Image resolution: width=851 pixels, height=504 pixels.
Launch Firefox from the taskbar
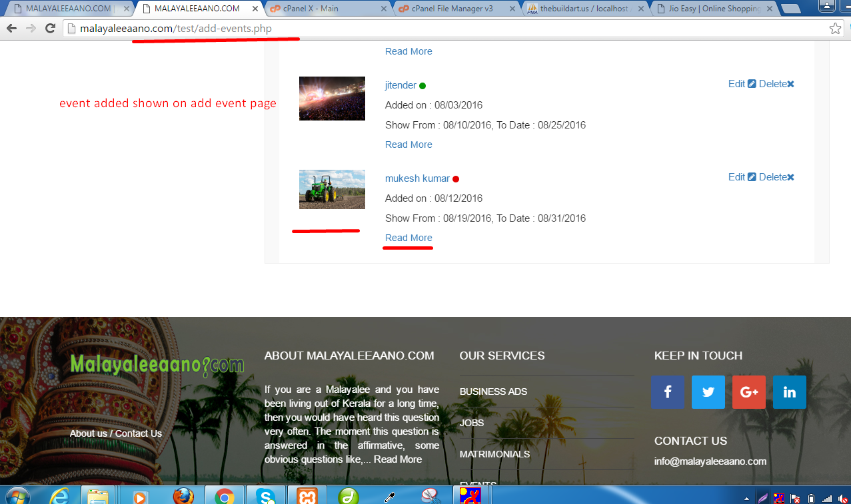(183, 496)
